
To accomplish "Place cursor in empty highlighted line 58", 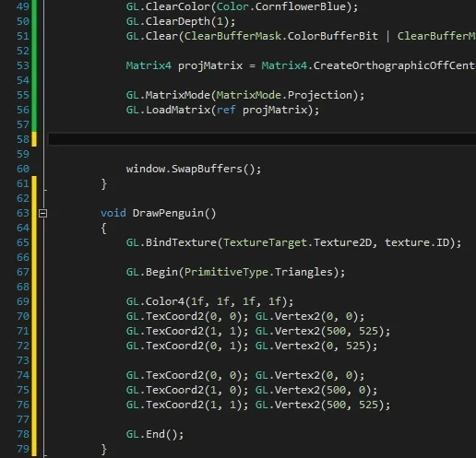I will pyautogui.click(x=262, y=139).
